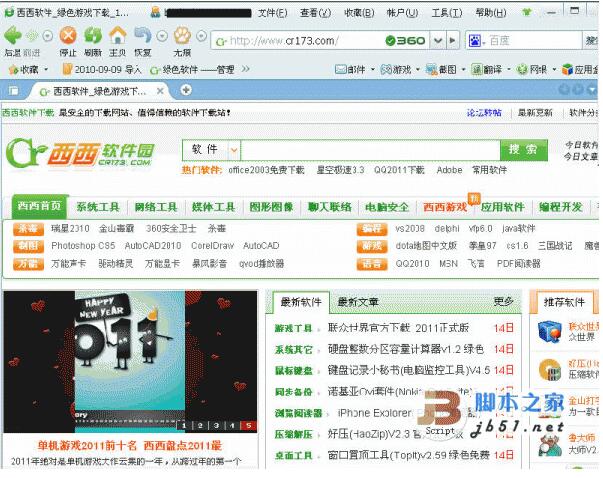Expand the address bar URL history dropdown
Viewport: 603px width, 478px height.
click(x=438, y=40)
